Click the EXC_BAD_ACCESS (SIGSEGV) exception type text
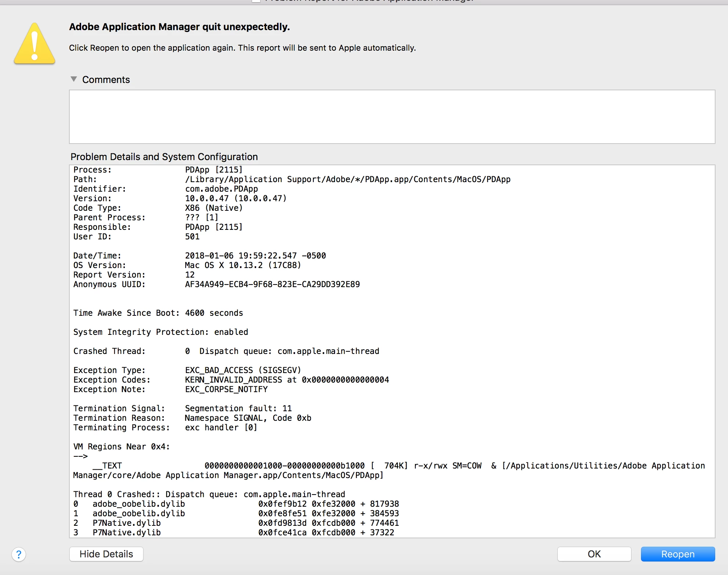This screenshot has height=575, width=728. point(243,370)
